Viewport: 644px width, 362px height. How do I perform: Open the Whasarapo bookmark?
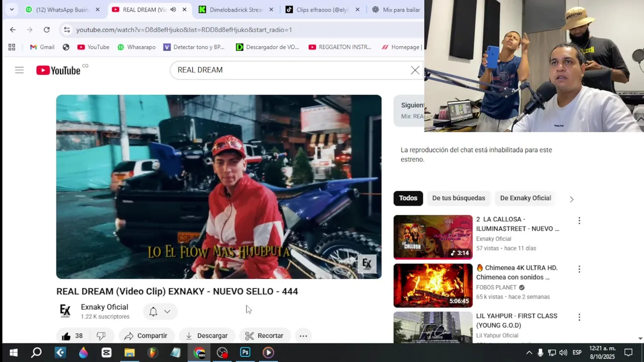pyautogui.click(x=136, y=47)
